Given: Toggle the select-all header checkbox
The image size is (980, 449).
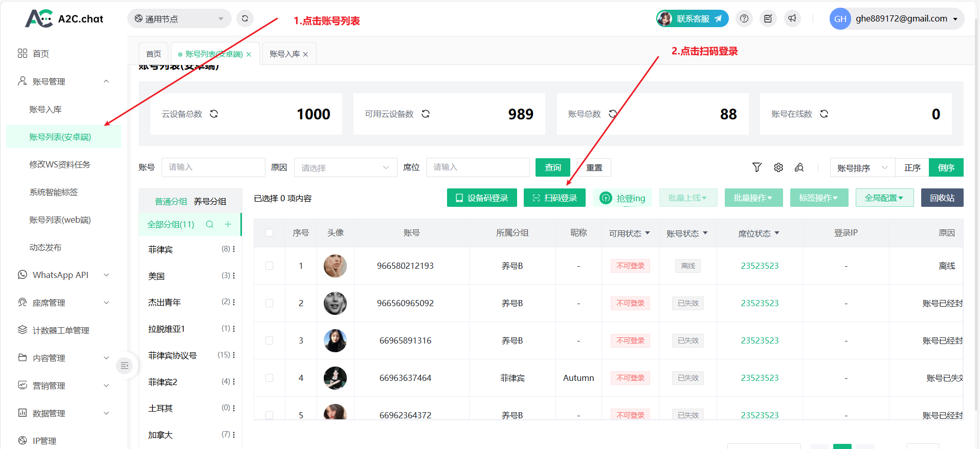Looking at the screenshot, I should pos(270,233).
